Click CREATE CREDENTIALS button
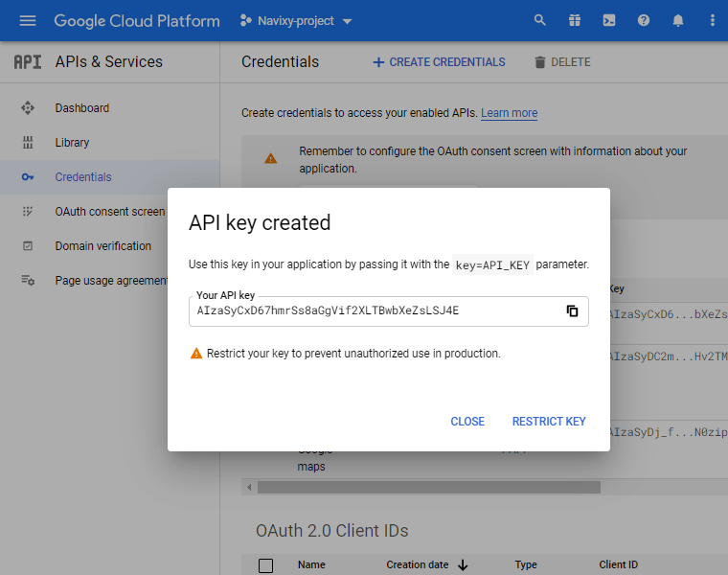This screenshot has width=728, height=575. (x=439, y=62)
